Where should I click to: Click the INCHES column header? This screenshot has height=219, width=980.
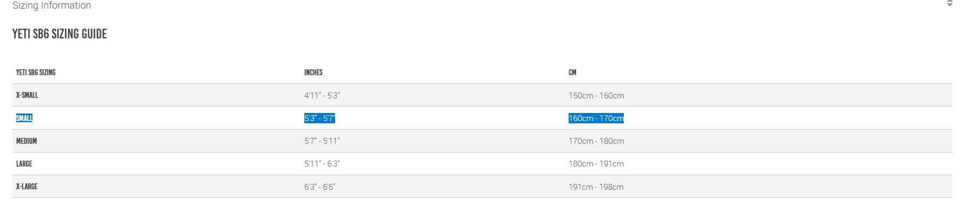(x=313, y=72)
